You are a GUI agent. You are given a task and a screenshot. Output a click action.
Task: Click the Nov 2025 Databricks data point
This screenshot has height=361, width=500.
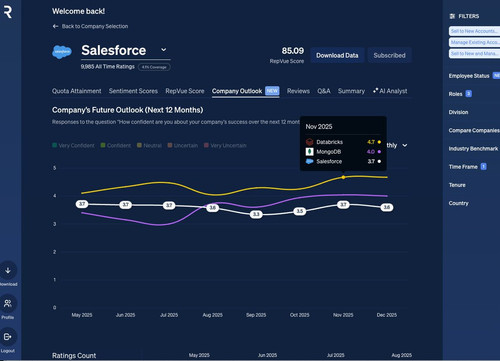(x=343, y=177)
